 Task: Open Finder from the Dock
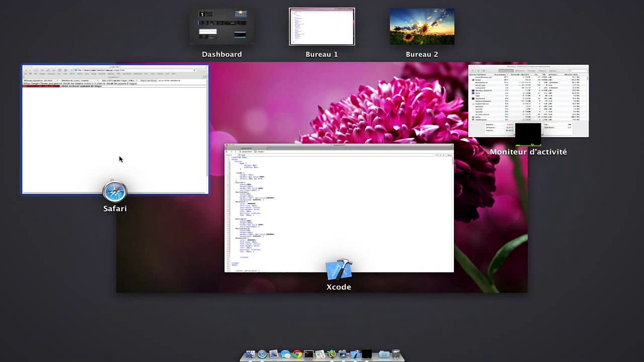[251, 354]
